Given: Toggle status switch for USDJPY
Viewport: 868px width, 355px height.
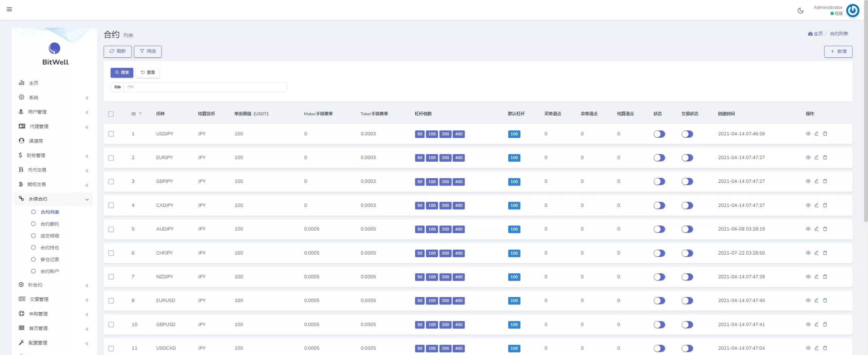Looking at the screenshot, I should [659, 134].
